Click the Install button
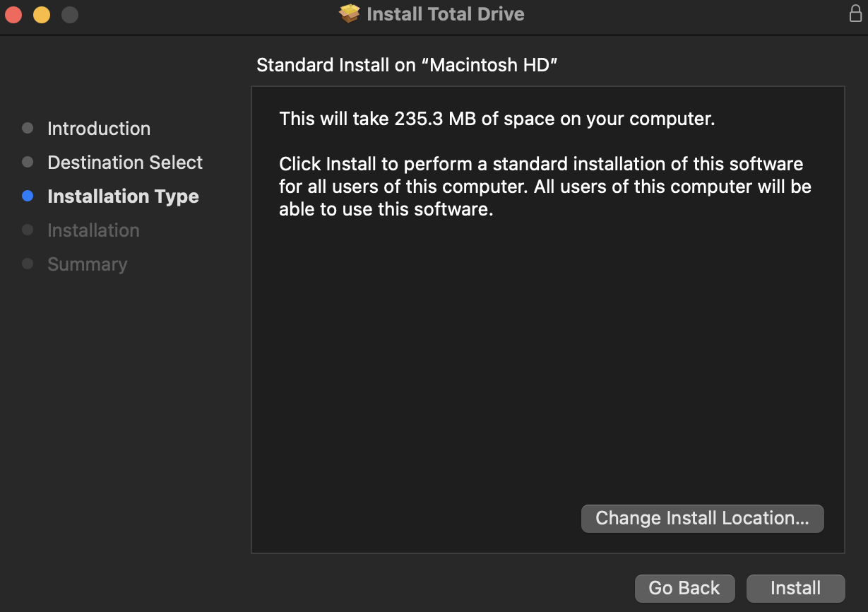 coord(795,588)
